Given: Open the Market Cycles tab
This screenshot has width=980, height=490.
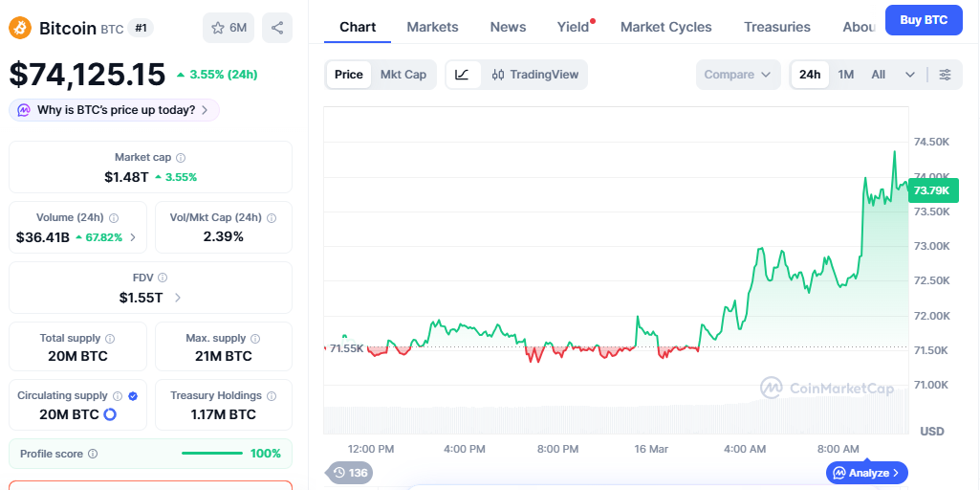Looking at the screenshot, I should click(x=666, y=27).
